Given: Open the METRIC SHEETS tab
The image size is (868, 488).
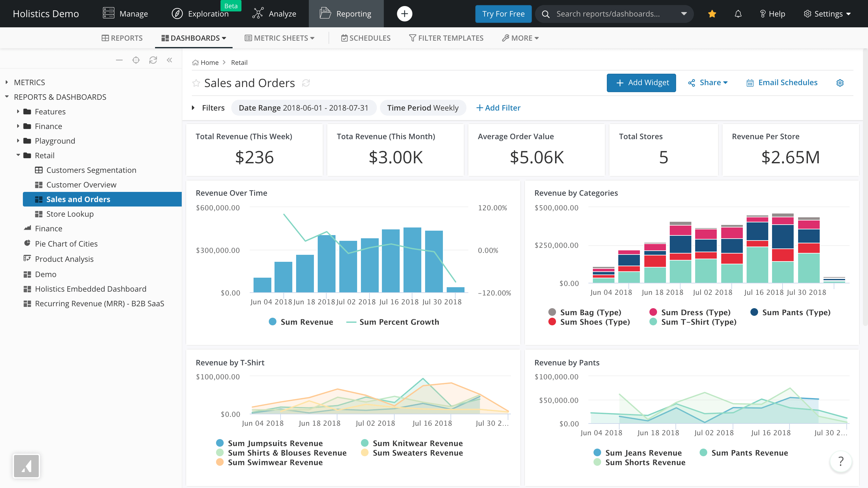Looking at the screenshot, I should [x=279, y=38].
